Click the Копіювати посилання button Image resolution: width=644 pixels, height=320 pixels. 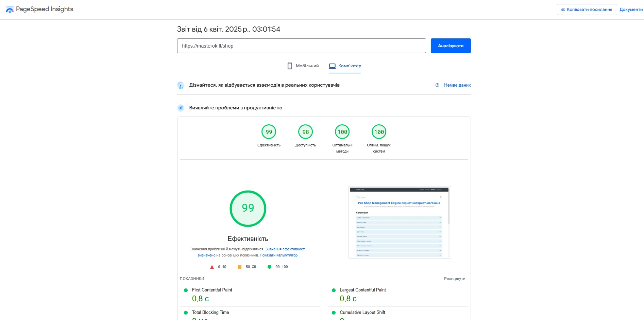587,10
